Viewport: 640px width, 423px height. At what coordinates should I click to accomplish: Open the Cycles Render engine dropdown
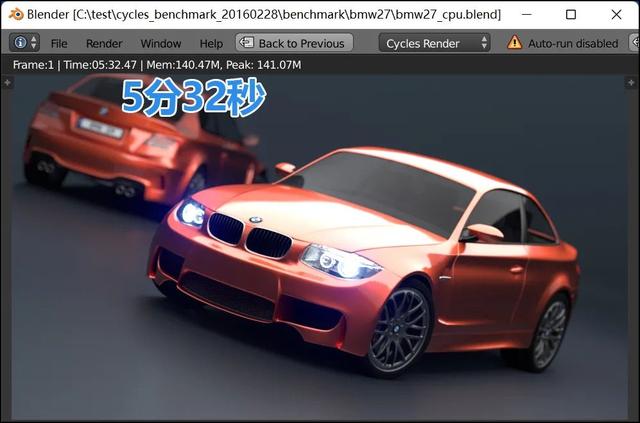(x=434, y=42)
